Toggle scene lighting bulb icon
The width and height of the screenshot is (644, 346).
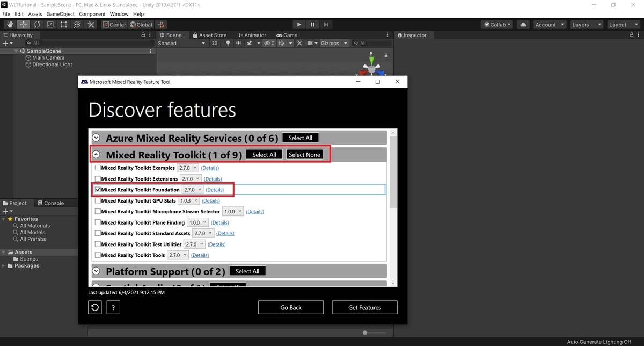click(228, 43)
